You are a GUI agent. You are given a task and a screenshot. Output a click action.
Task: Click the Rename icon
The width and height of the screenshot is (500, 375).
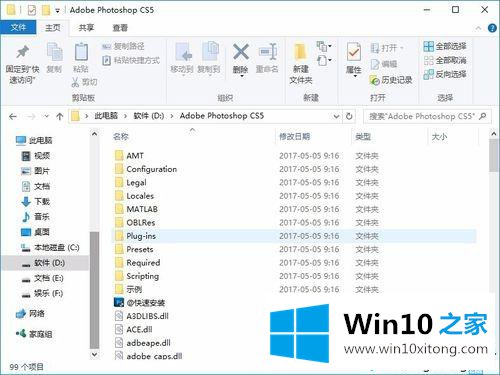coord(268,52)
